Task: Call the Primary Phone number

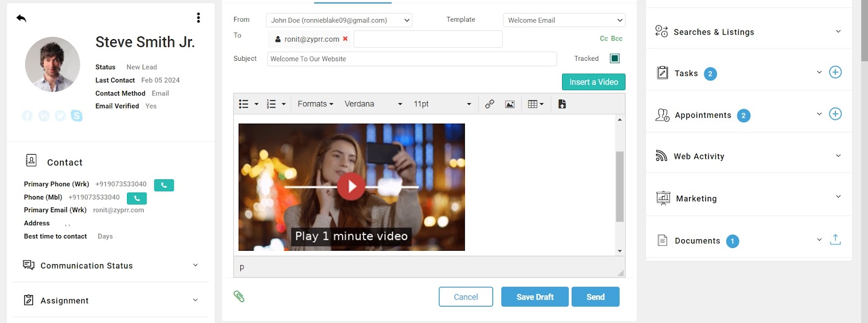Action: pyautogui.click(x=164, y=185)
